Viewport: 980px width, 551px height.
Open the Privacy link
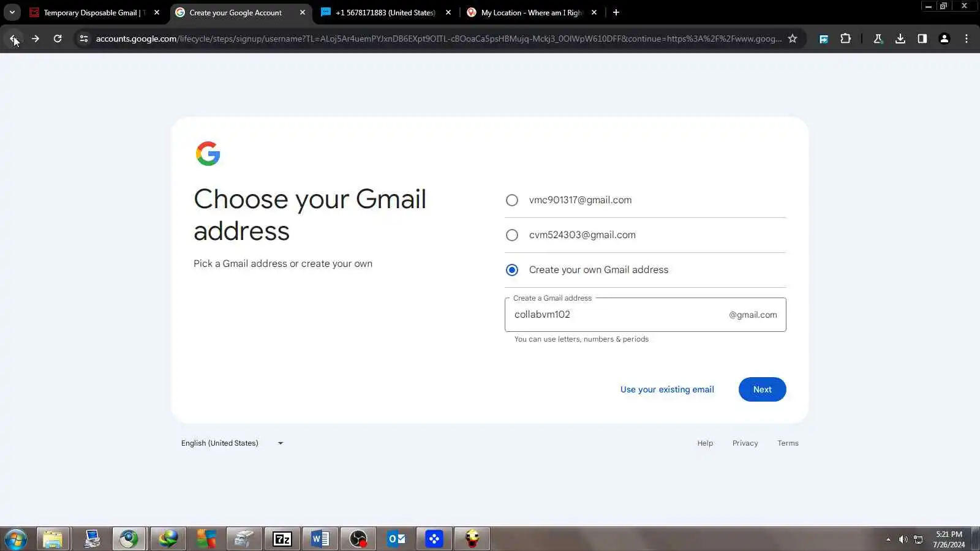pos(745,443)
